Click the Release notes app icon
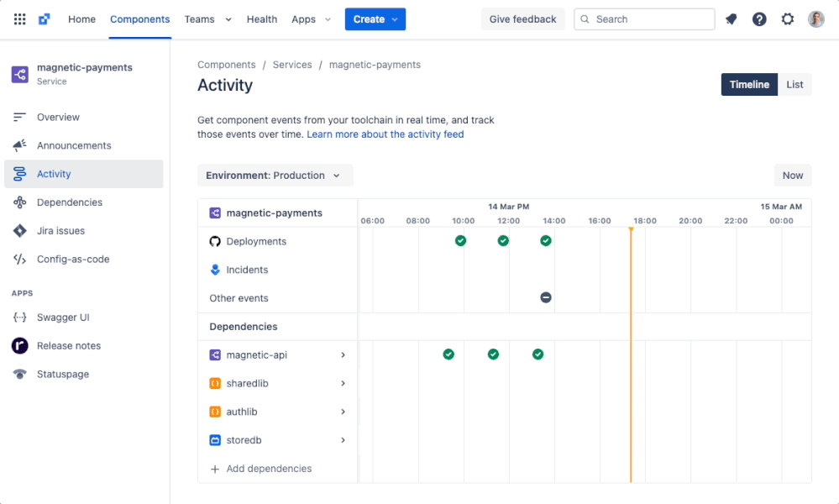Image resolution: width=839 pixels, height=504 pixels. [x=20, y=345]
